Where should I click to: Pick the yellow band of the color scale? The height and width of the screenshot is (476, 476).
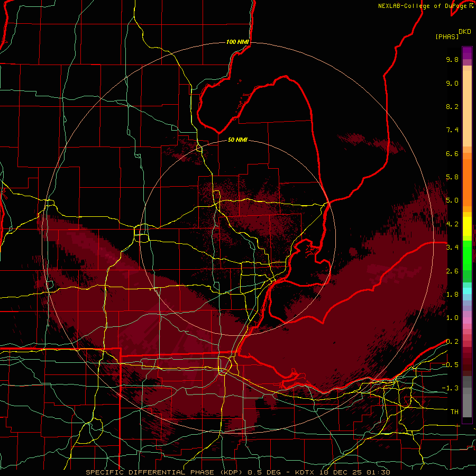pos(467,226)
